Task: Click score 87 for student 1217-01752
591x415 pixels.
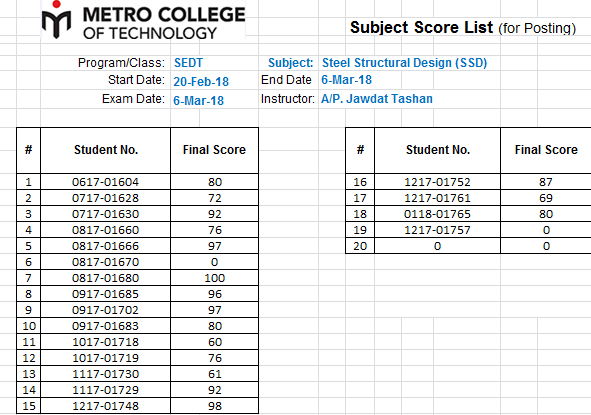Action: click(x=546, y=182)
